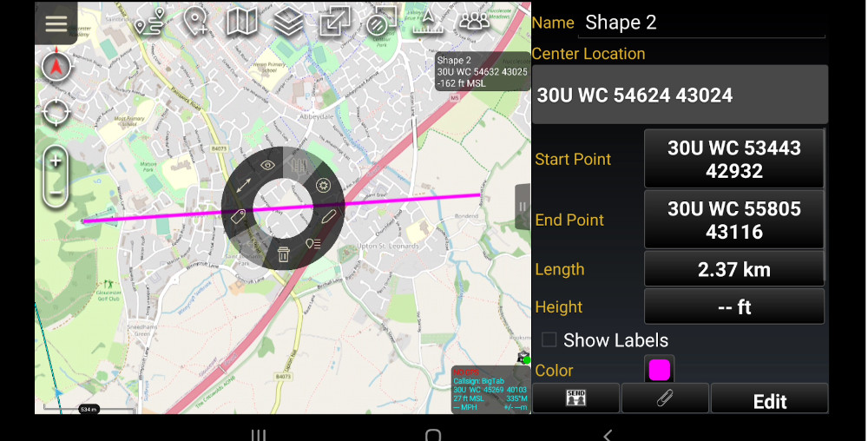Open Android recent apps button
This screenshot has width=868, height=441.
coord(259,436)
